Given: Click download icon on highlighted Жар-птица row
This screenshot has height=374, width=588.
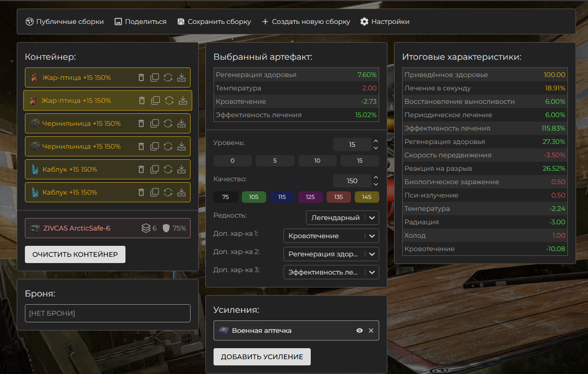Looking at the screenshot, I should (x=182, y=100).
